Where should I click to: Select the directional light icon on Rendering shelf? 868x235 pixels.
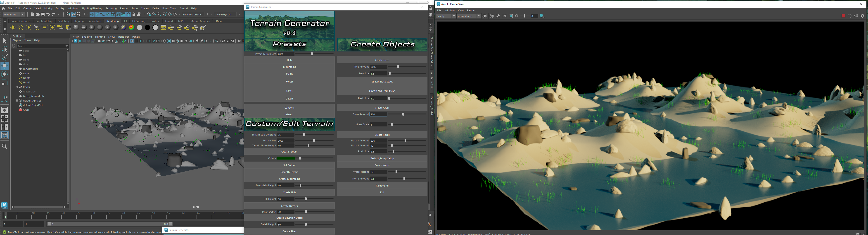click(21, 28)
